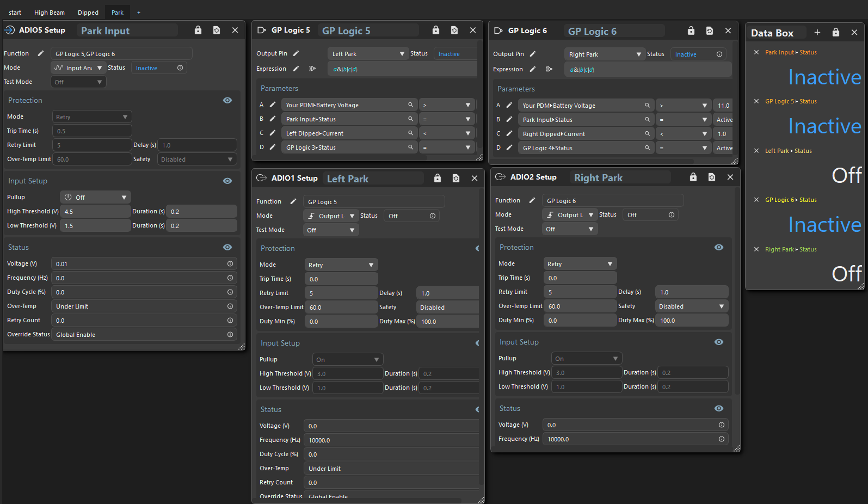
Task: Open the Pullup dropdown in Park Input panel
Action: pos(95,198)
